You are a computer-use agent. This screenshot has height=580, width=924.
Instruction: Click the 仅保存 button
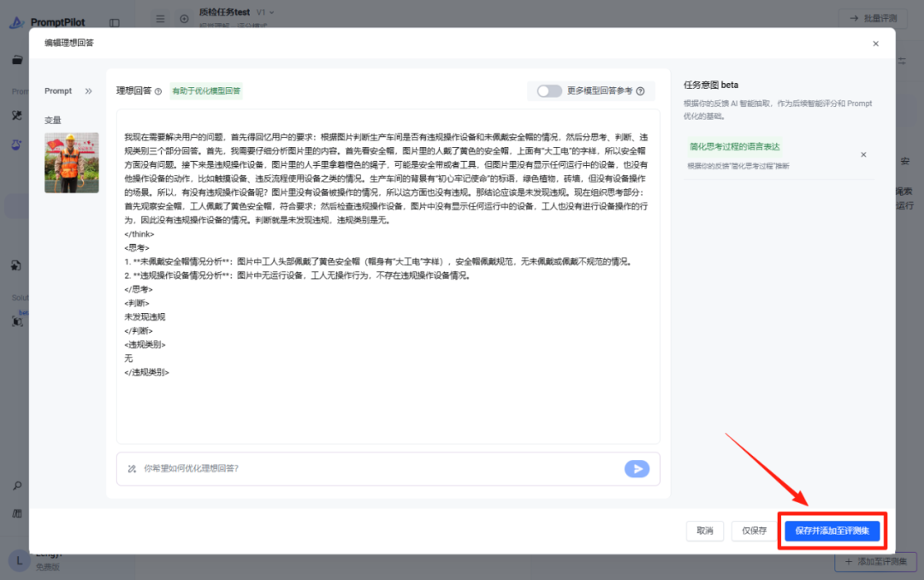pos(754,530)
